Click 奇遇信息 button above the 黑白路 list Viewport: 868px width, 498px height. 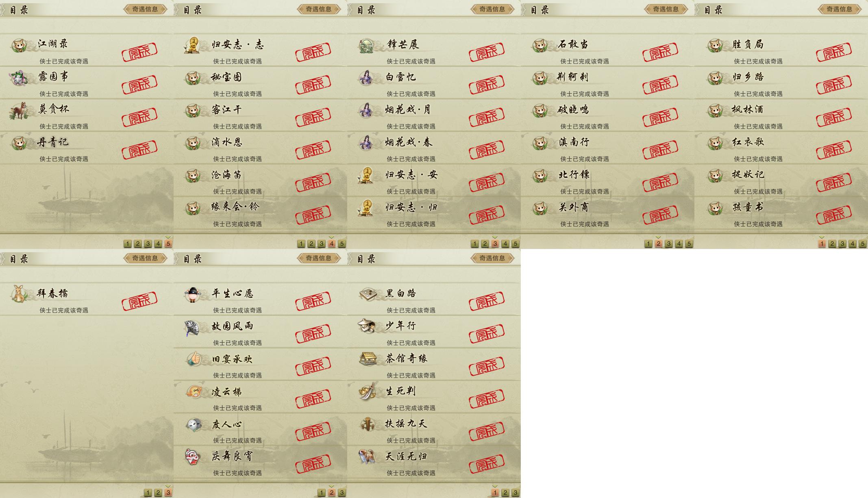[492, 258]
